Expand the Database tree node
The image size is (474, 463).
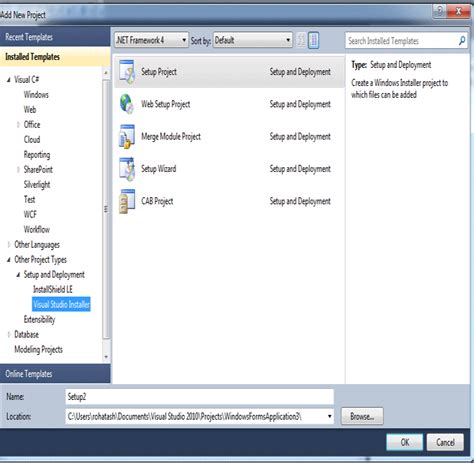click(9, 334)
